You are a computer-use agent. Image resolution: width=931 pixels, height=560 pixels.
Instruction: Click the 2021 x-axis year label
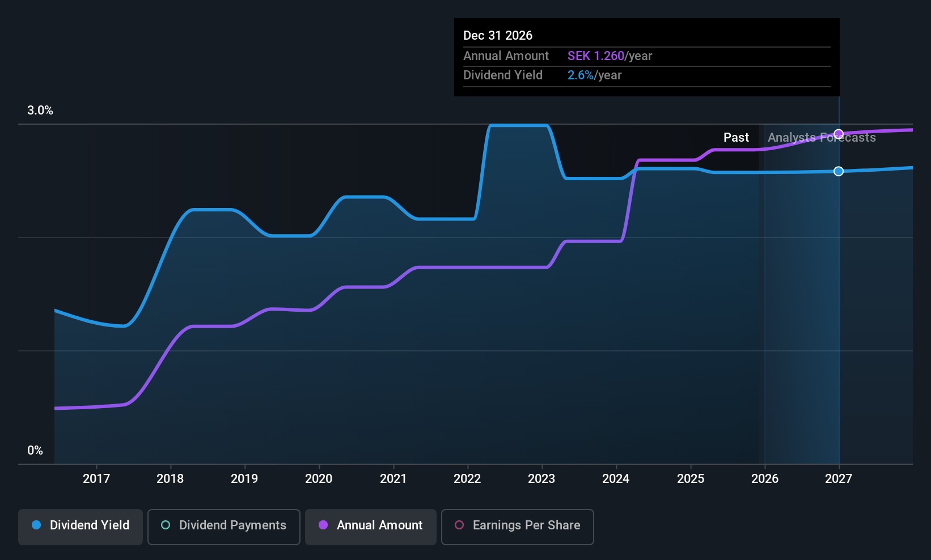click(393, 479)
